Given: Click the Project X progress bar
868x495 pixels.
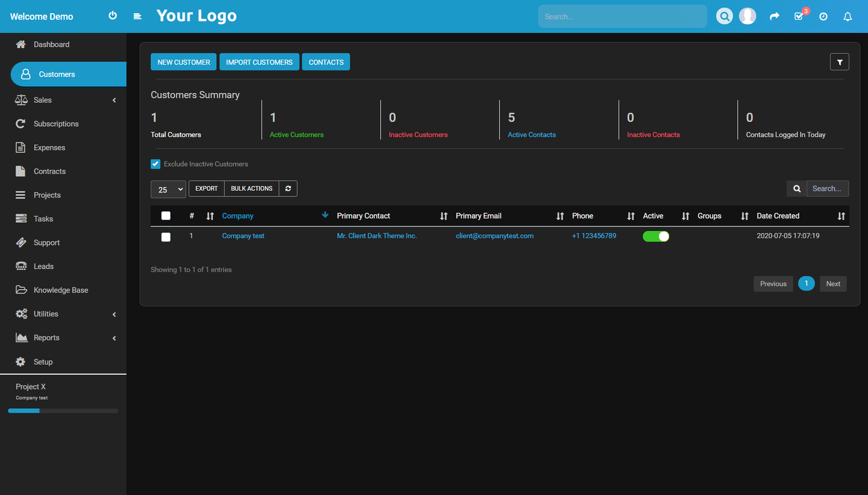Looking at the screenshot, I should 63,410.
